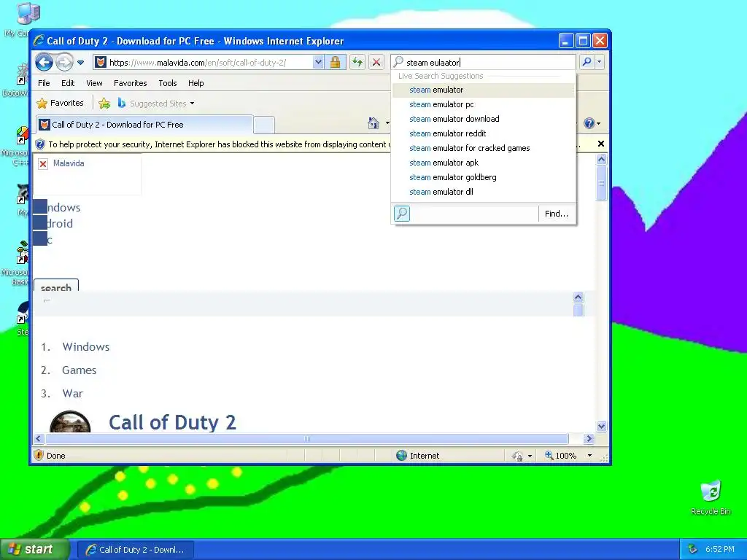Click the protected mode lock status icon
This screenshot has width=747, height=560.
tap(517, 456)
